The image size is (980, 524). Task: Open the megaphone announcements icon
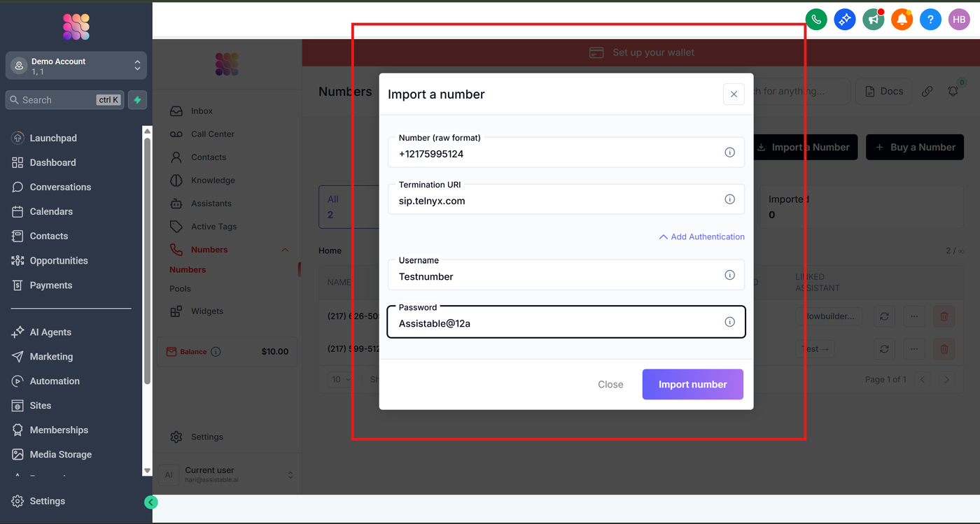[x=874, y=20]
